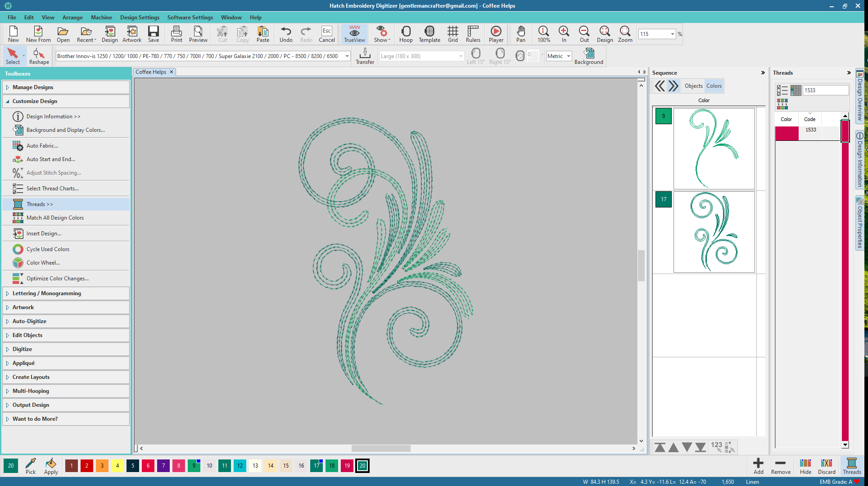Click the Background fabric icon

click(588, 56)
